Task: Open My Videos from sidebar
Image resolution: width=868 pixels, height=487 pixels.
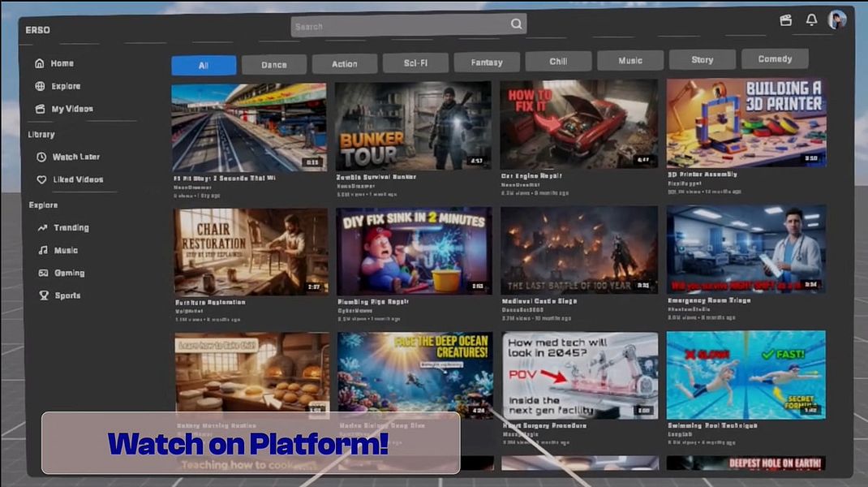Action: (72, 109)
